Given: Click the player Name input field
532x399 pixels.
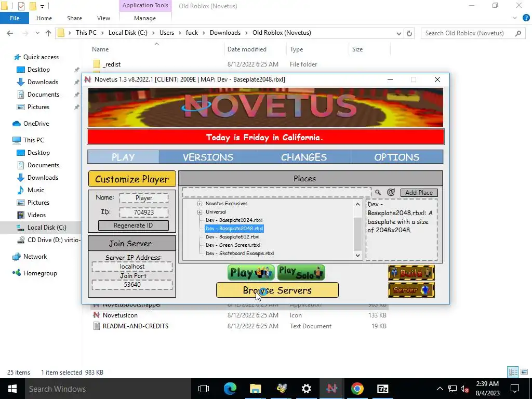Looking at the screenshot, I should [144, 198].
